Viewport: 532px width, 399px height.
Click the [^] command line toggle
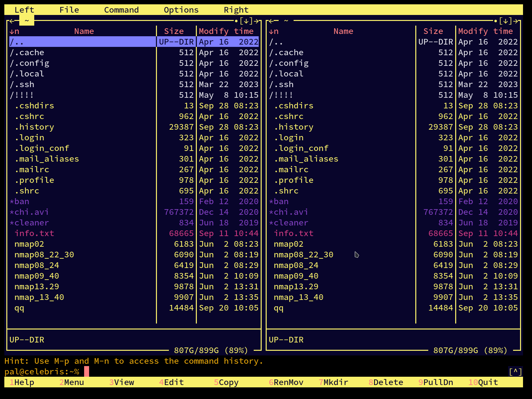click(x=515, y=372)
